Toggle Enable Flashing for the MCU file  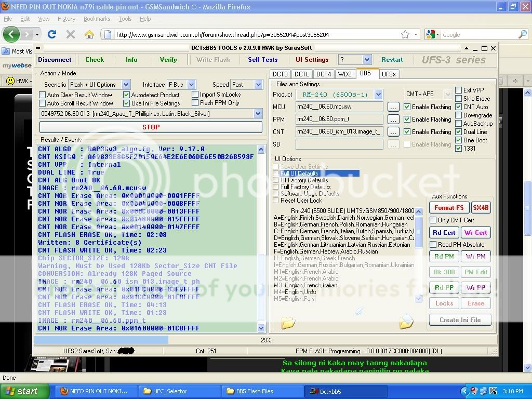coord(407,107)
